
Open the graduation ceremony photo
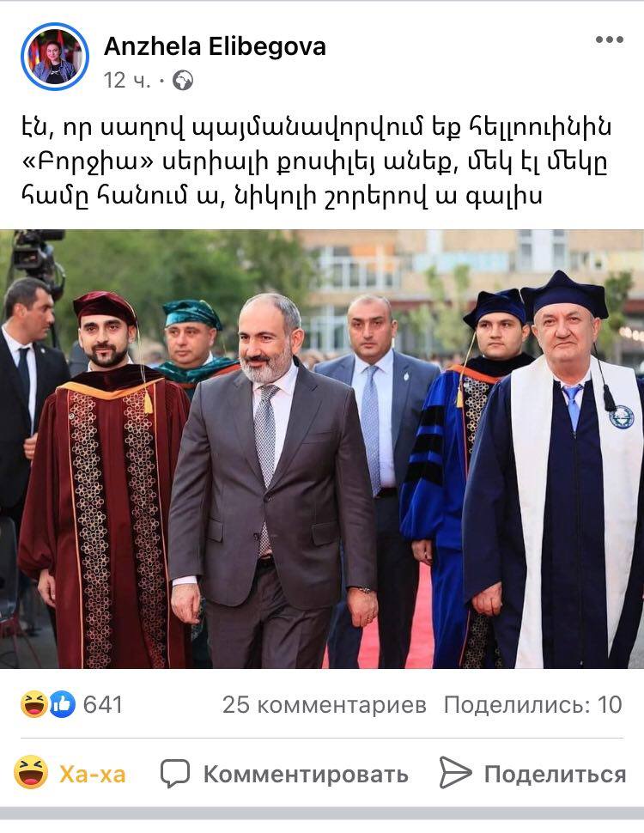coord(322,449)
